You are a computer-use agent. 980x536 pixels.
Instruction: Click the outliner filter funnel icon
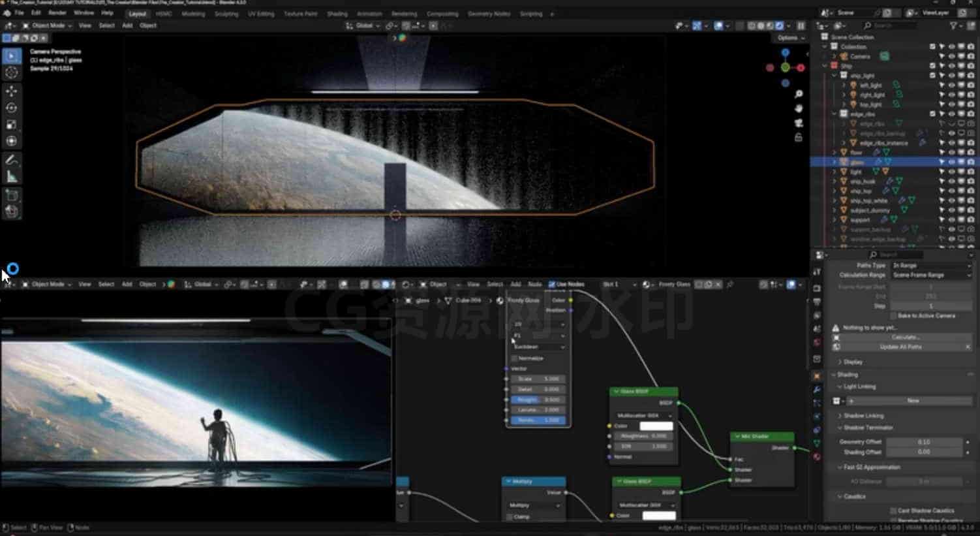954,25
